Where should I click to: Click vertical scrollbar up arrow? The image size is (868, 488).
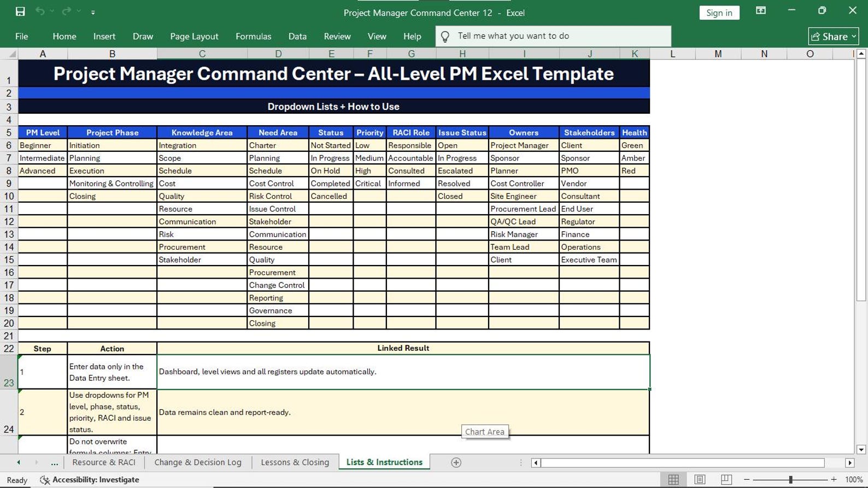click(x=861, y=54)
